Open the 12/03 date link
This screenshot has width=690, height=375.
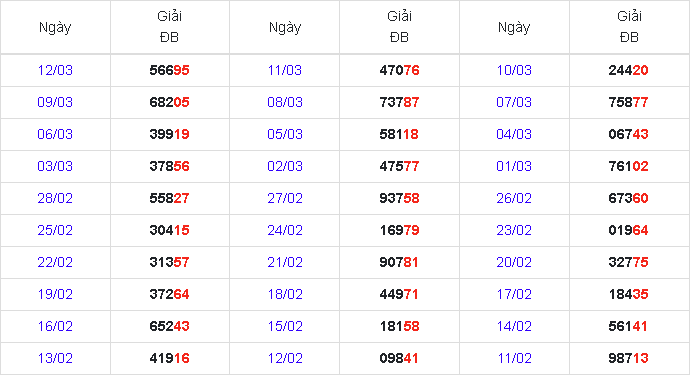point(55,70)
